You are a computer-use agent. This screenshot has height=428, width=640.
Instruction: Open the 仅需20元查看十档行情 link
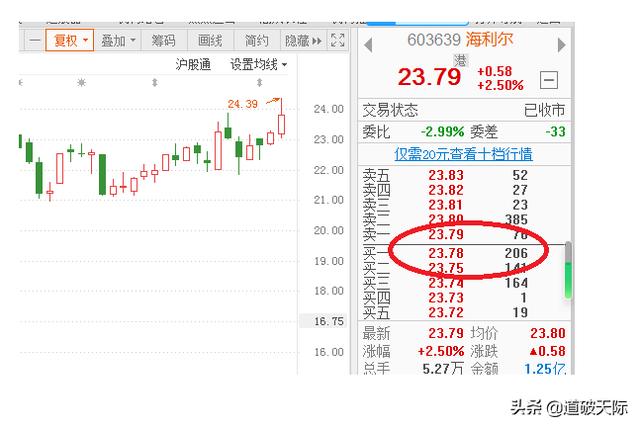[x=463, y=154]
